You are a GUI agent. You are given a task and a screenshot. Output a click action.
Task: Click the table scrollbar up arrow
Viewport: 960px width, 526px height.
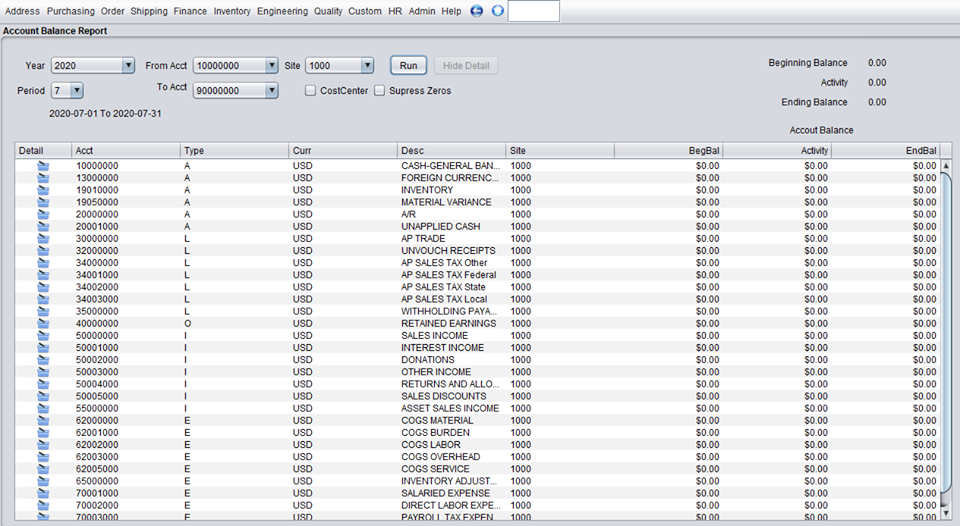(946, 166)
